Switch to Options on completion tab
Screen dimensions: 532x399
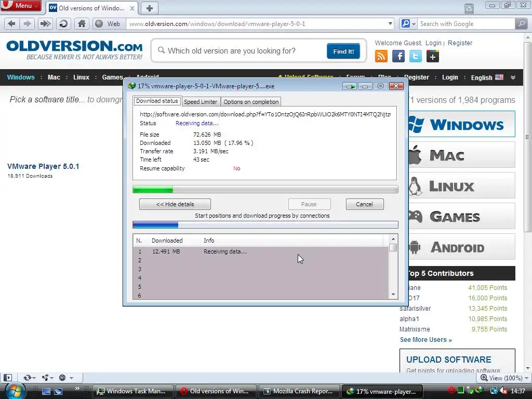pyautogui.click(x=251, y=102)
